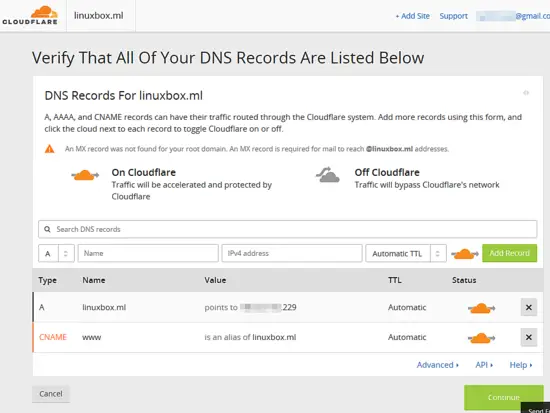Click the linuxbox.ml name cell
Image resolution: width=550 pixels, height=413 pixels.
(104, 307)
